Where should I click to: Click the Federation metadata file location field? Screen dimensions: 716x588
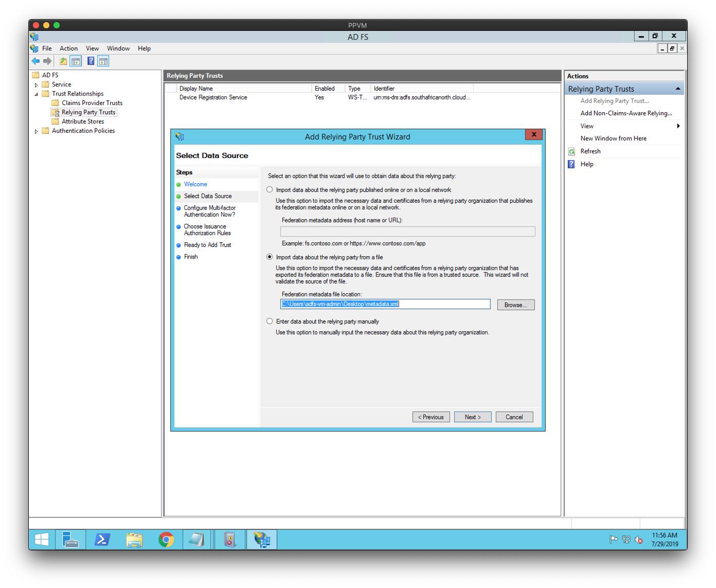tap(385, 304)
